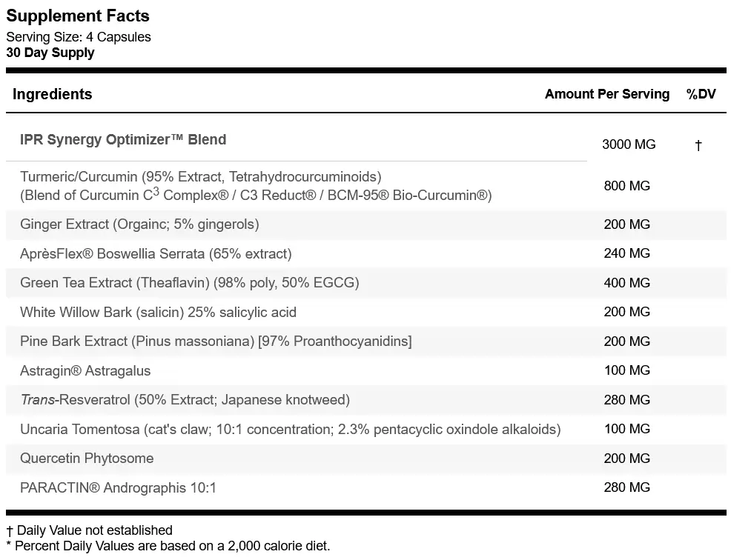The height and width of the screenshot is (560, 731).
Task: Select the Ginger Extract row
Action: click(x=366, y=224)
